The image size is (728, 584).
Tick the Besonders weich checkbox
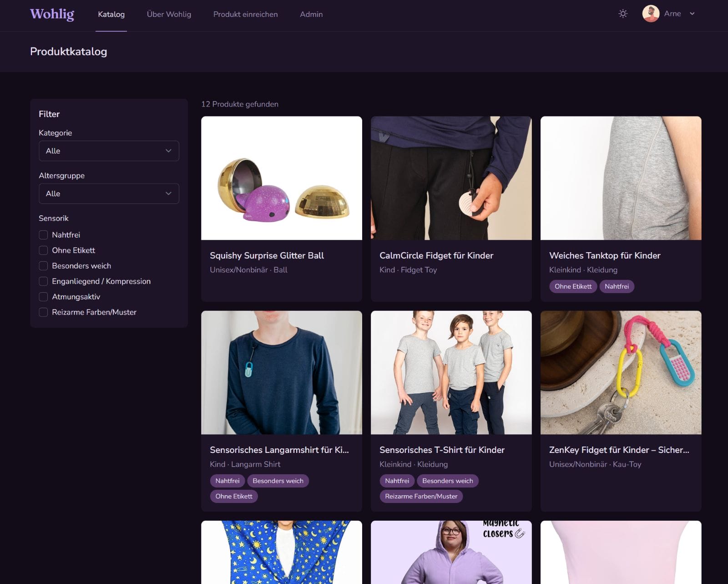tap(43, 266)
